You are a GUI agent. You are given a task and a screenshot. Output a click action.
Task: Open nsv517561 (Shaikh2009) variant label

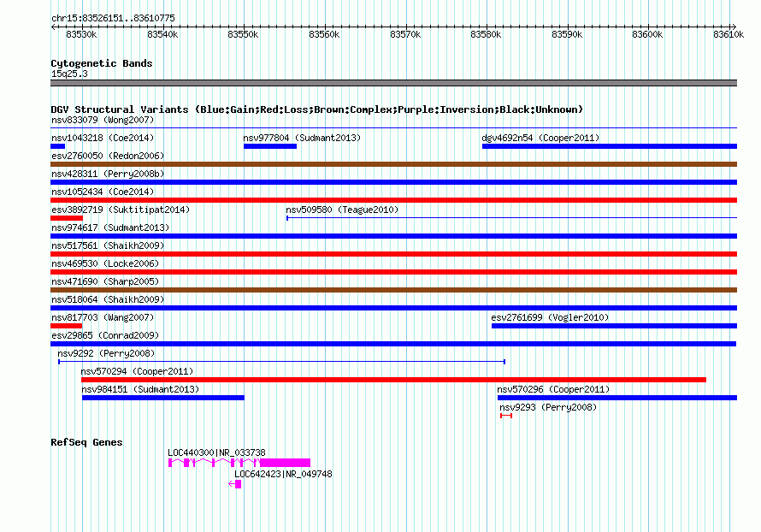click(108, 245)
